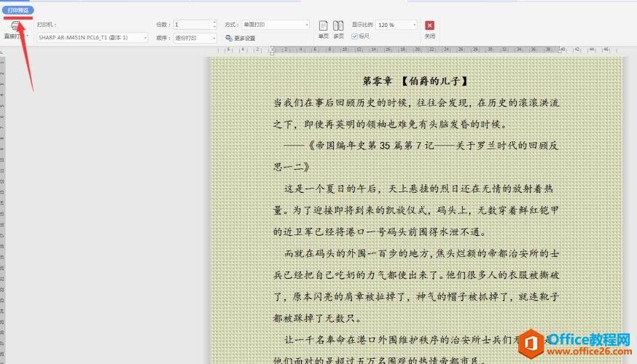
Task: Open the single-sided print mode dropdown
Action: click(276, 24)
